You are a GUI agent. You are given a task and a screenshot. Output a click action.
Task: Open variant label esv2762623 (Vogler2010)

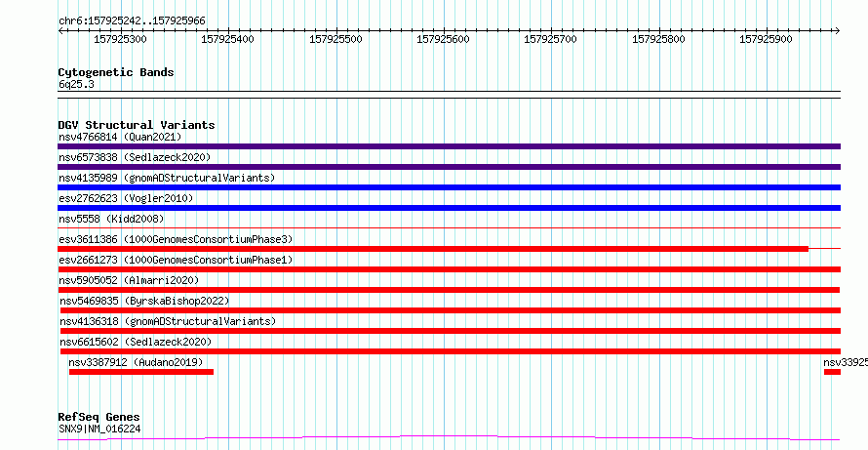click(x=126, y=198)
